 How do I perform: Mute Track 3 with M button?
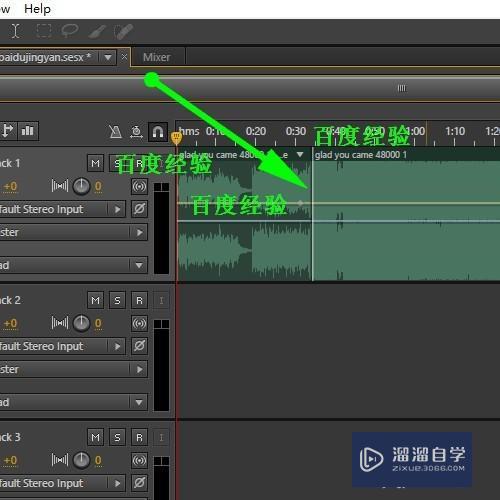pos(95,437)
